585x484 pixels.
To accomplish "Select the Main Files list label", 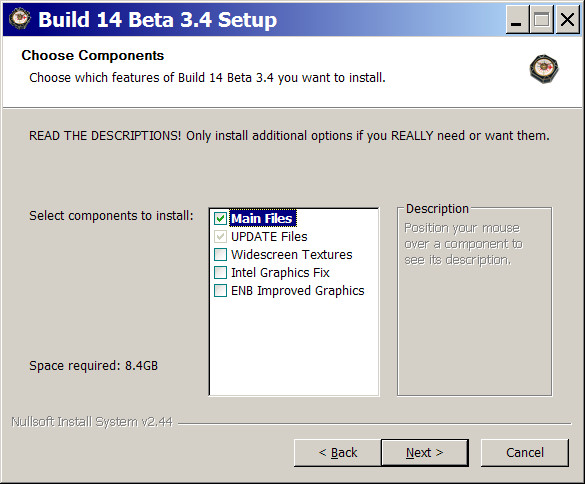I will (262, 218).
